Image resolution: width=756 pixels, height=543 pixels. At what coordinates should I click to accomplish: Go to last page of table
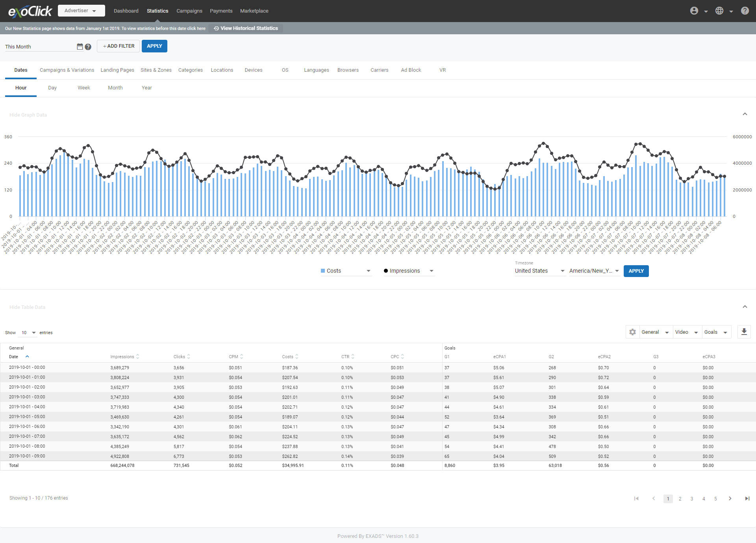pos(747,498)
